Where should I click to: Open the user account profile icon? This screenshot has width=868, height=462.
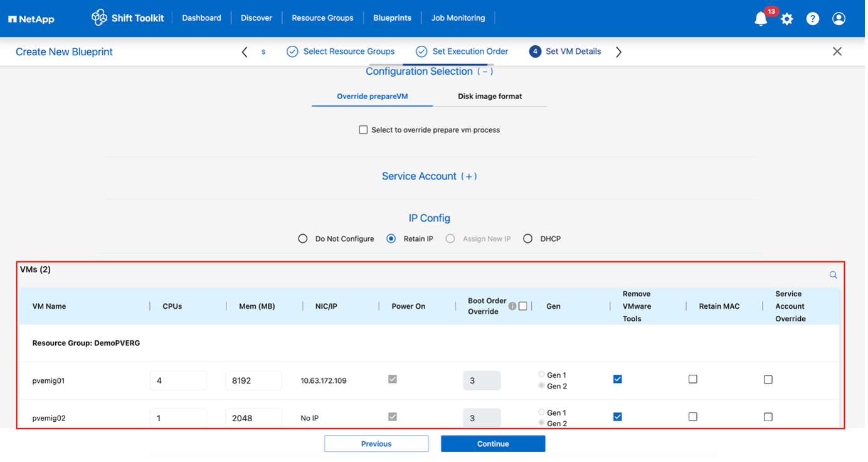pyautogui.click(x=839, y=18)
